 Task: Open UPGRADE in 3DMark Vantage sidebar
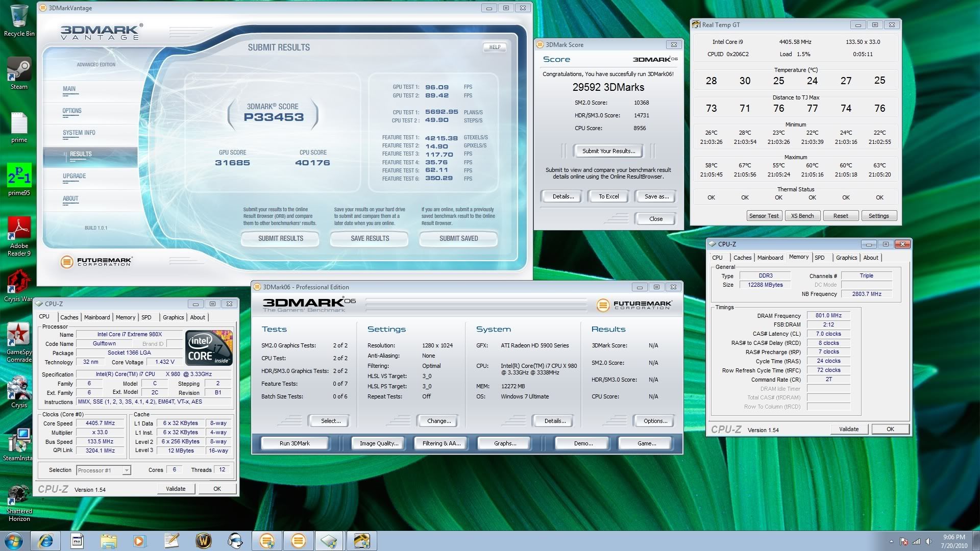click(x=75, y=176)
